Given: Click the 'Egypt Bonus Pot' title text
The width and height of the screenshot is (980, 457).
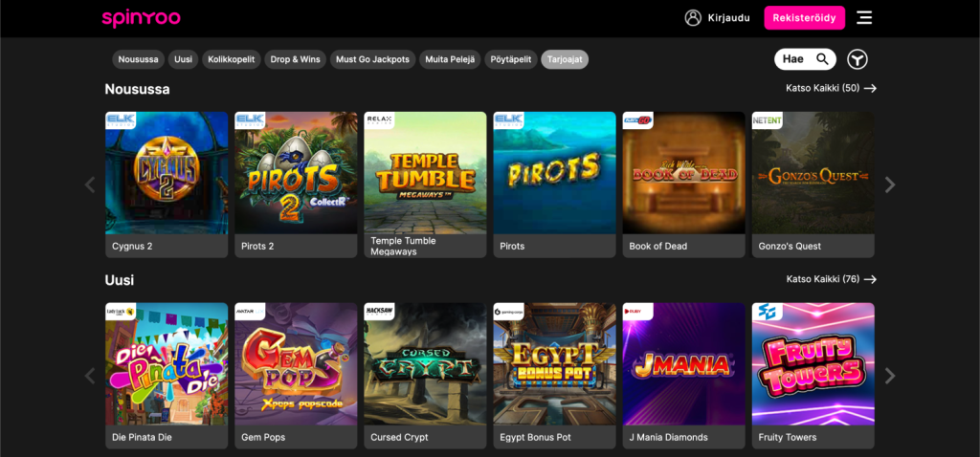Looking at the screenshot, I should [x=536, y=437].
